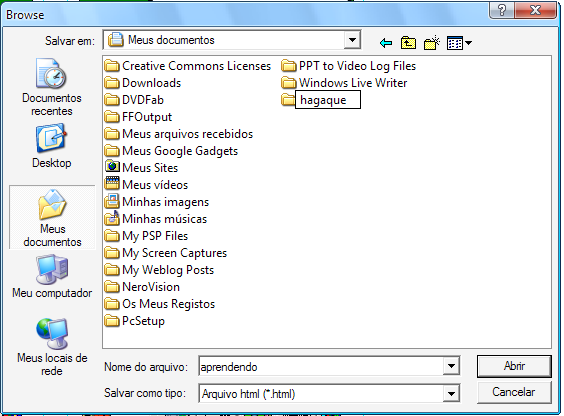Go up one folder level
The image size is (564, 416).
[408, 43]
